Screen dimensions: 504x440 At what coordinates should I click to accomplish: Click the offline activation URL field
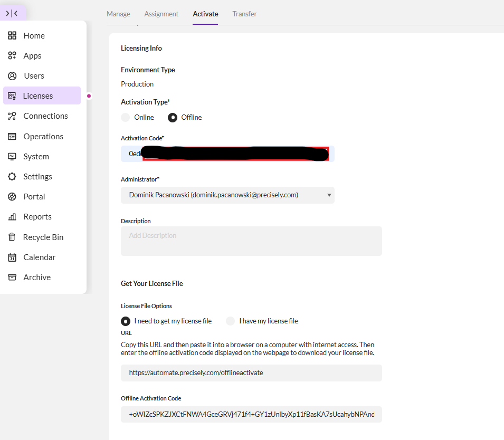pos(251,373)
